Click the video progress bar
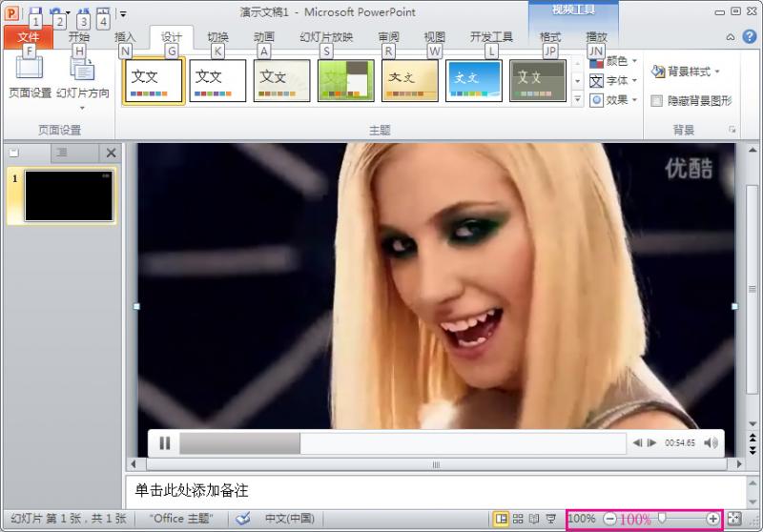This screenshot has width=763, height=532. tap(402, 443)
